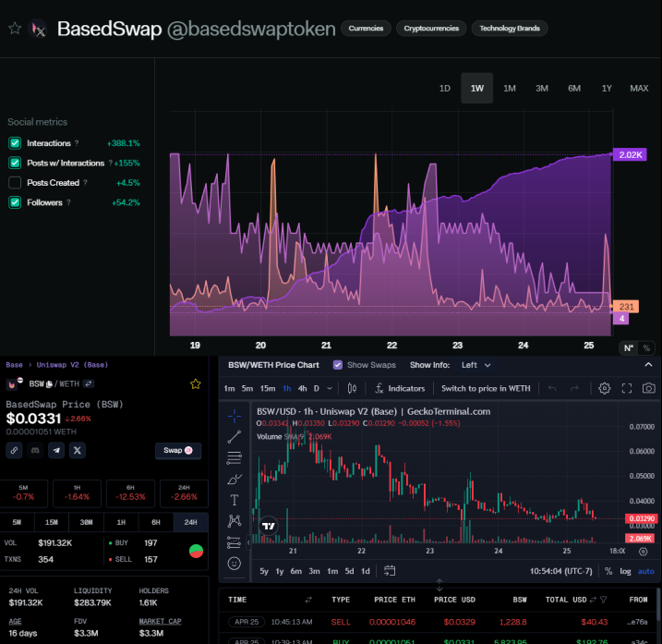Toggle the time column format arrows
Screen dimensions: 662x644
click(x=308, y=600)
